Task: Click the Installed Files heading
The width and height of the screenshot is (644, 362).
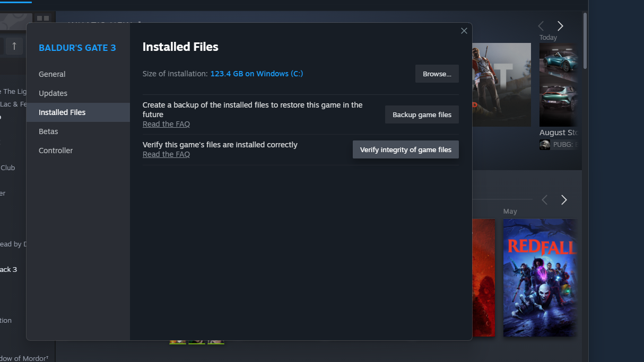Action: (180, 47)
